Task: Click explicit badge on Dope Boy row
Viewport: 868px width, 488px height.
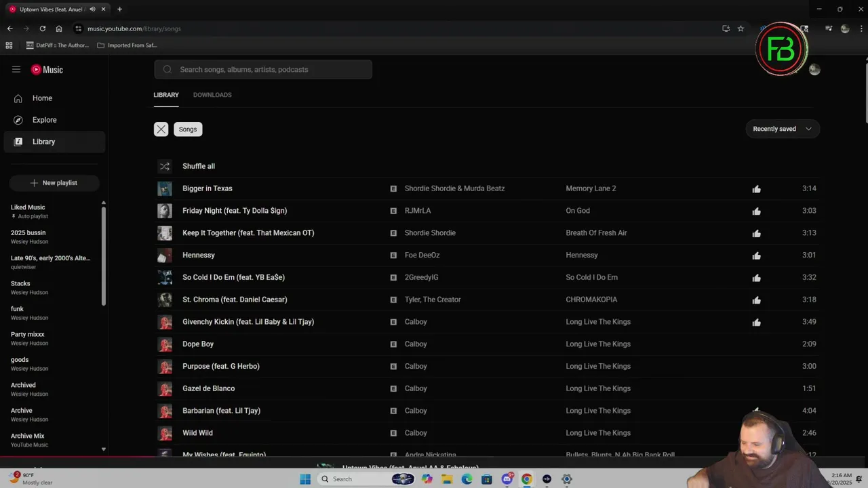Action: coord(393,344)
